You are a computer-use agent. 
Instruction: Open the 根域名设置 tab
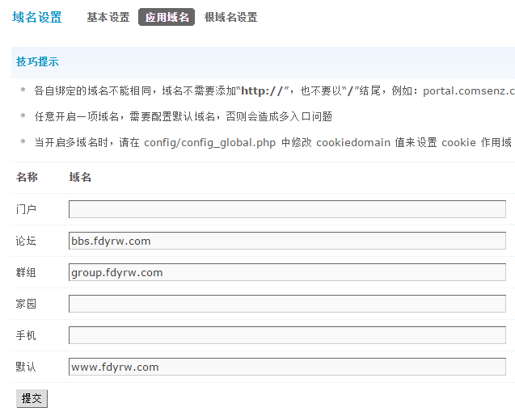(x=230, y=17)
